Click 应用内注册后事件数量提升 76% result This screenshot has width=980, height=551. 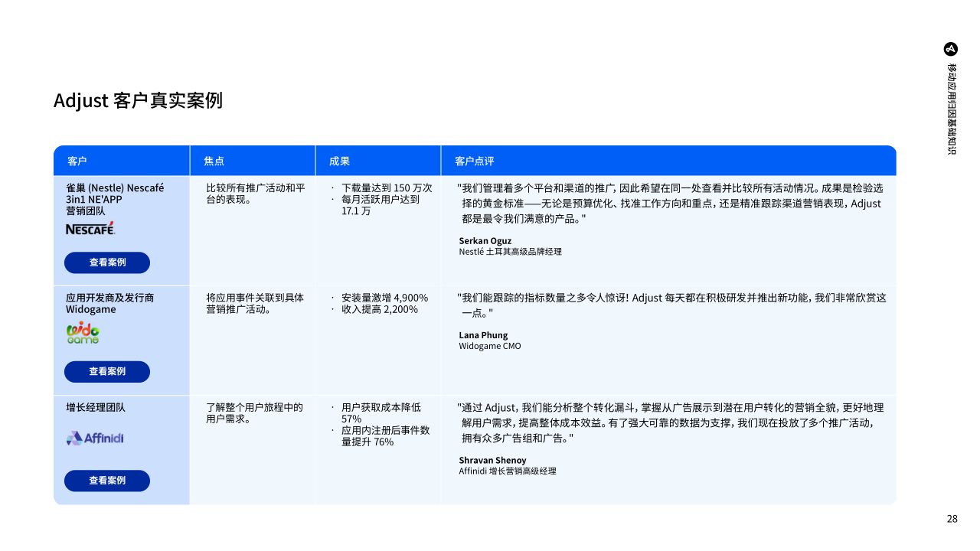(386, 435)
